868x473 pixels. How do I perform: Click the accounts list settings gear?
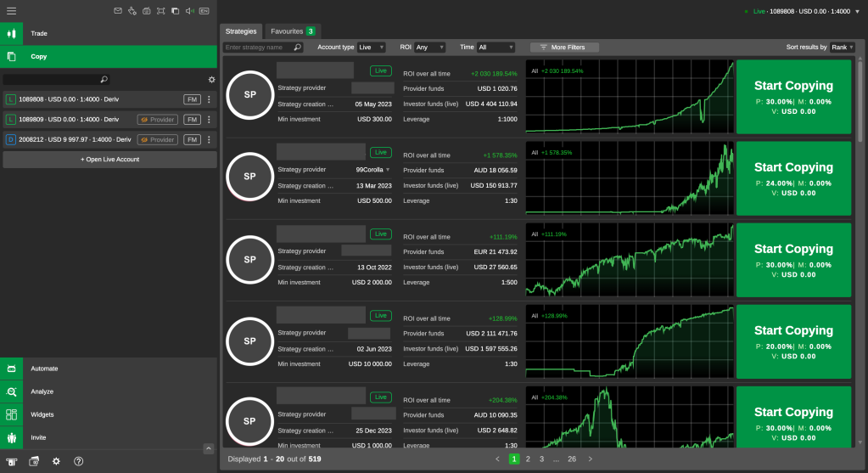(x=211, y=80)
